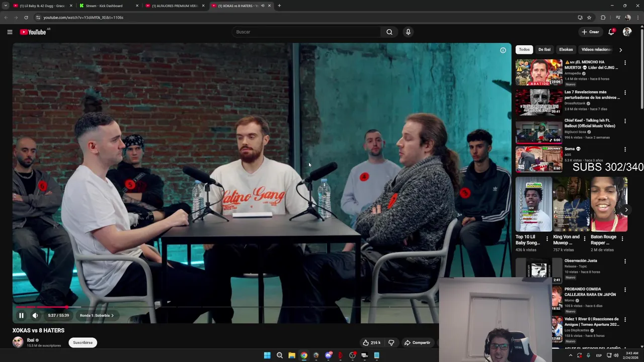Mute the video with the volume icon
The image size is (644, 362).
(x=35, y=315)
